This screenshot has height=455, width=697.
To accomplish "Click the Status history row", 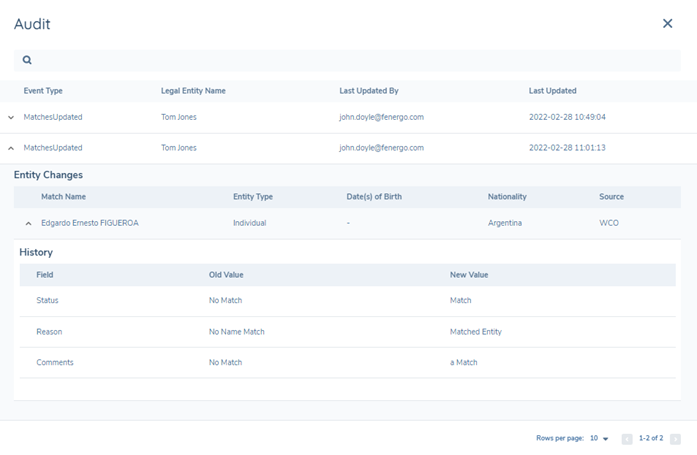I will coord(346,300).
